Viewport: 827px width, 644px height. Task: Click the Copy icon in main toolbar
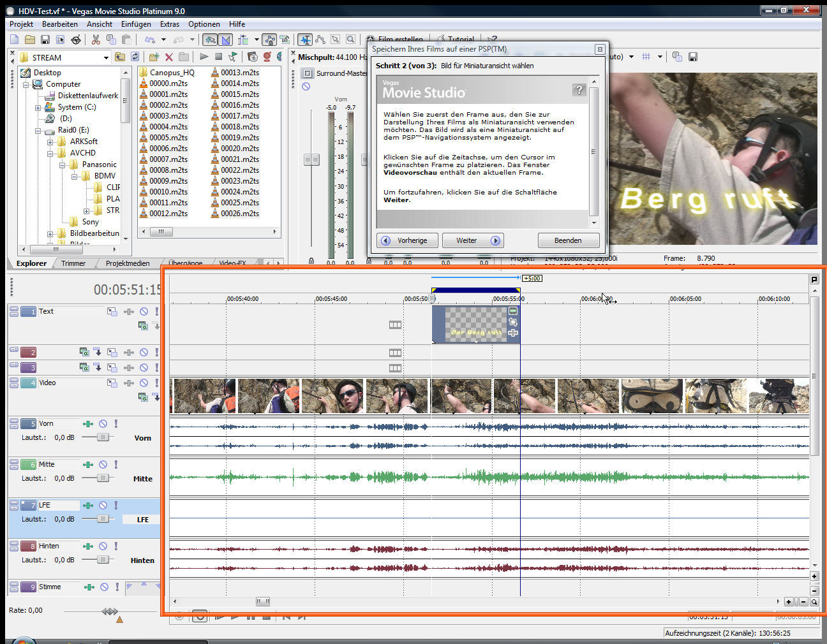point(111,40)
